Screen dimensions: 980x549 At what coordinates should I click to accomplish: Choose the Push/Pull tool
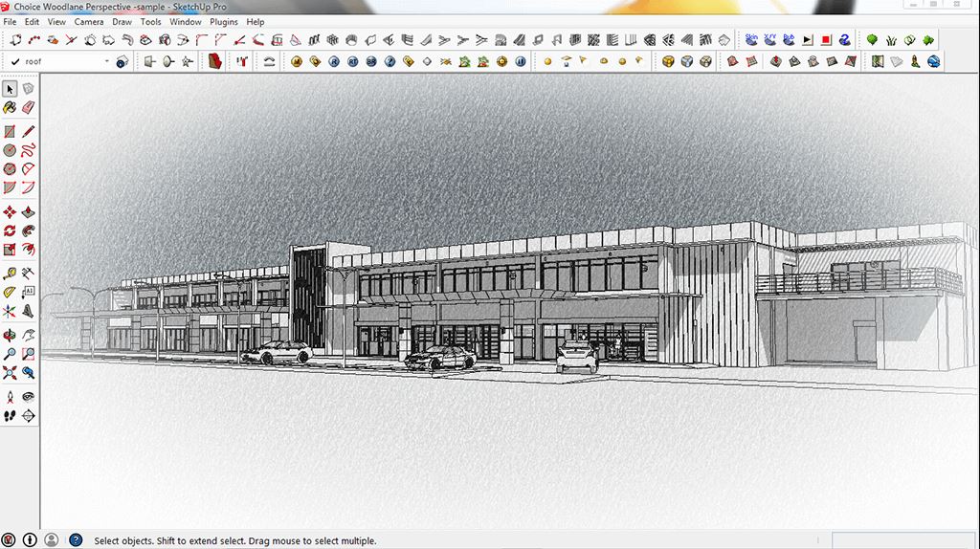(x=28, y=212)
